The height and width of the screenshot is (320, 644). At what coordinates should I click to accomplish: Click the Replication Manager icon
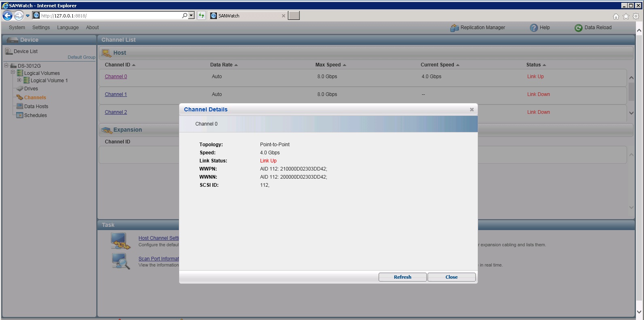point(454,28)
